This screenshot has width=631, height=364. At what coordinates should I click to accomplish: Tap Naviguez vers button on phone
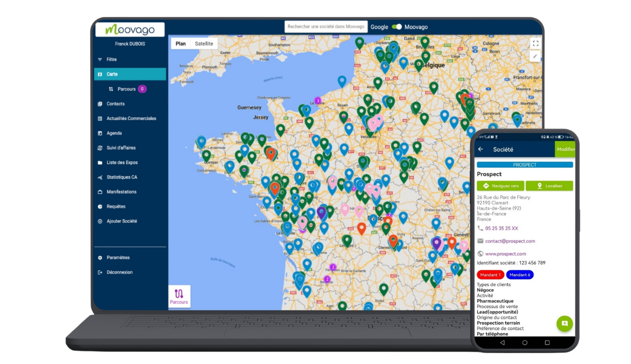[500, 186]
